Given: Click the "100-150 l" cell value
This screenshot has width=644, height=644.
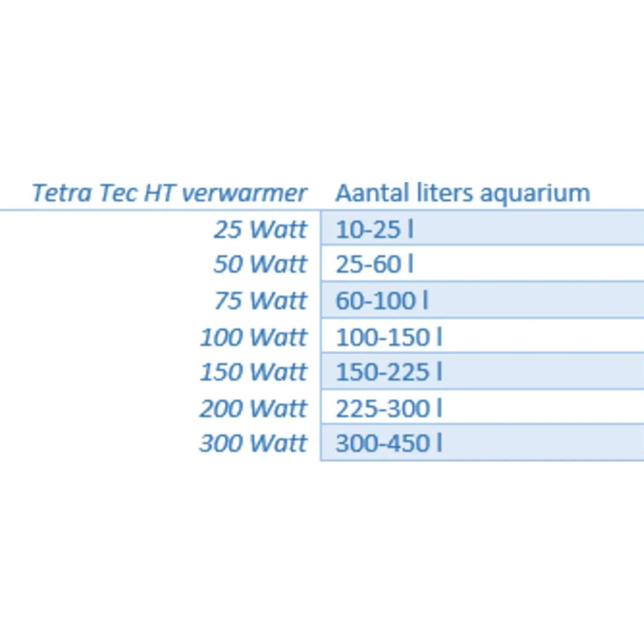Looking at the screenshot, I should click(389, 337).
